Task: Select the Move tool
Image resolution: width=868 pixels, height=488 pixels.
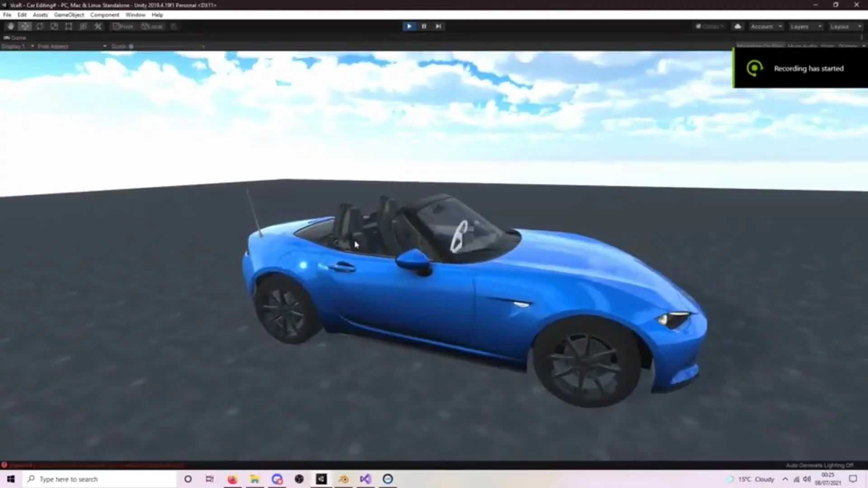Action: [x=25, y=26]
